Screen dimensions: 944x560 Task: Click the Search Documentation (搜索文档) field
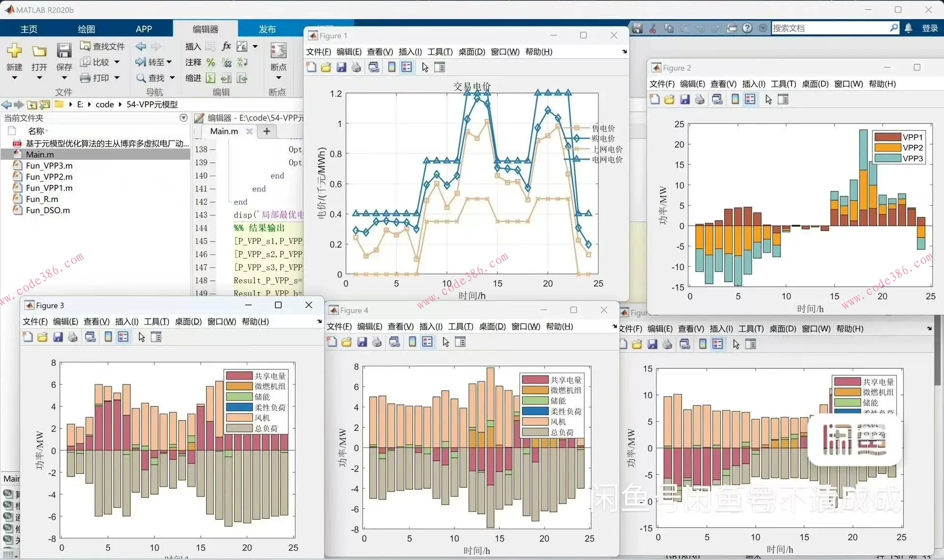point(830,29)
